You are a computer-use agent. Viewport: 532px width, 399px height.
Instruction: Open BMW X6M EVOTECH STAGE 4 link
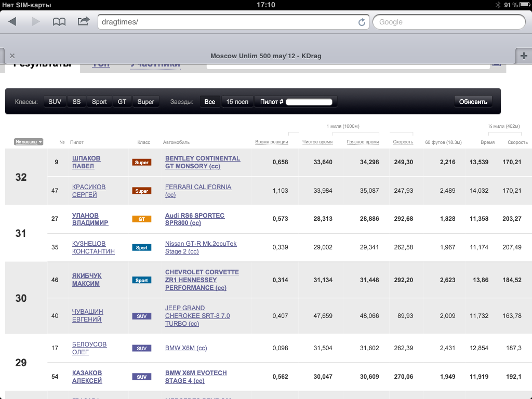coord(196,377)
